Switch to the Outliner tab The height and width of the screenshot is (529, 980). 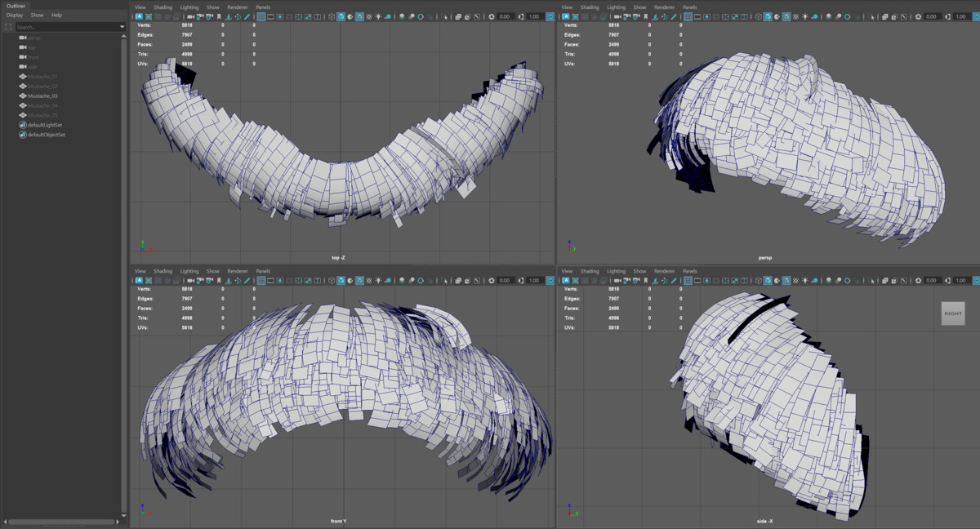click(x=16, y=6)
